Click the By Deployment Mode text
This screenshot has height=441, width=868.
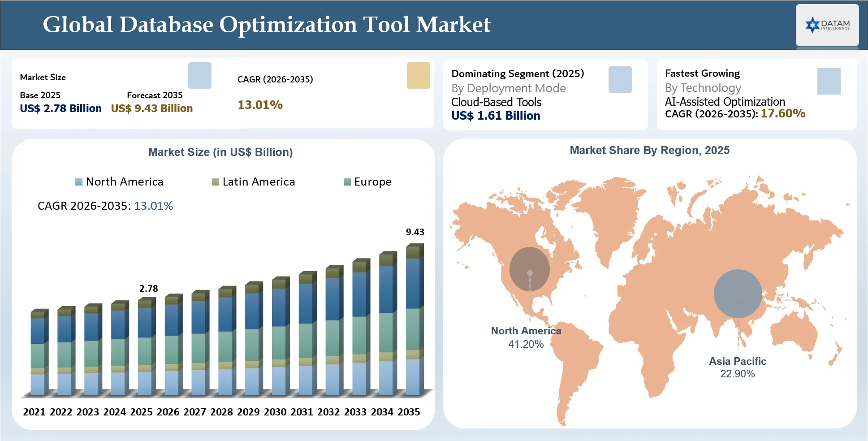[509, 88]
